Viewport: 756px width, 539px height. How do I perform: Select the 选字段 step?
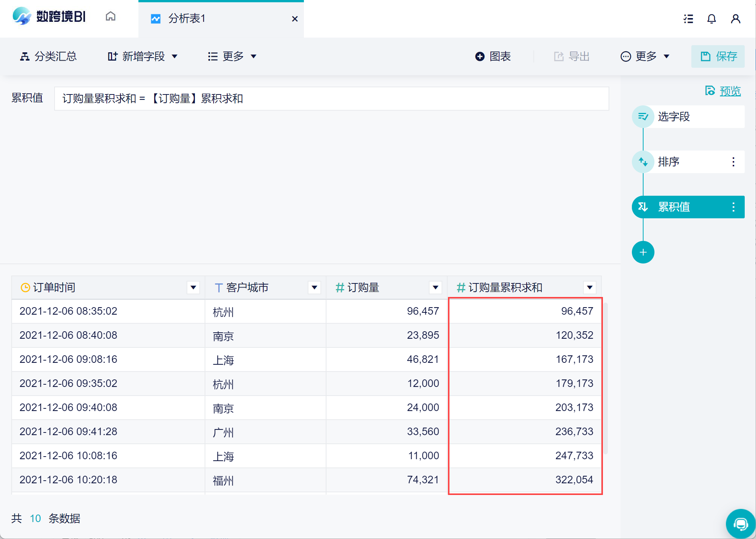[673, 117]
